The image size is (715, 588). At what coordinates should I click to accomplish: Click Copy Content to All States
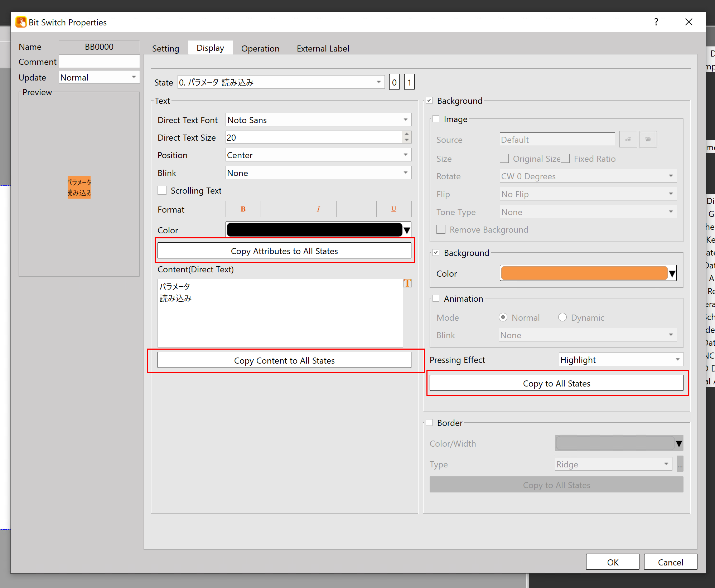pyautogui.click(x=284, y=360)
